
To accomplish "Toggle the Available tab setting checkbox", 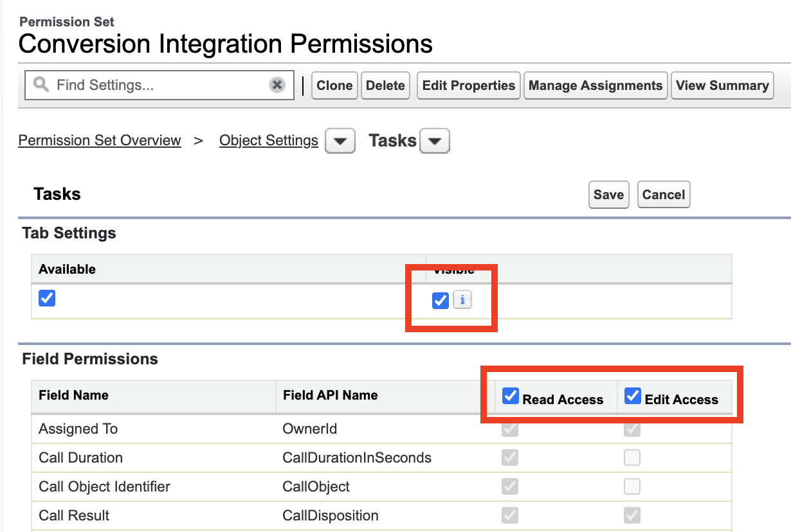I will point(47,298).
